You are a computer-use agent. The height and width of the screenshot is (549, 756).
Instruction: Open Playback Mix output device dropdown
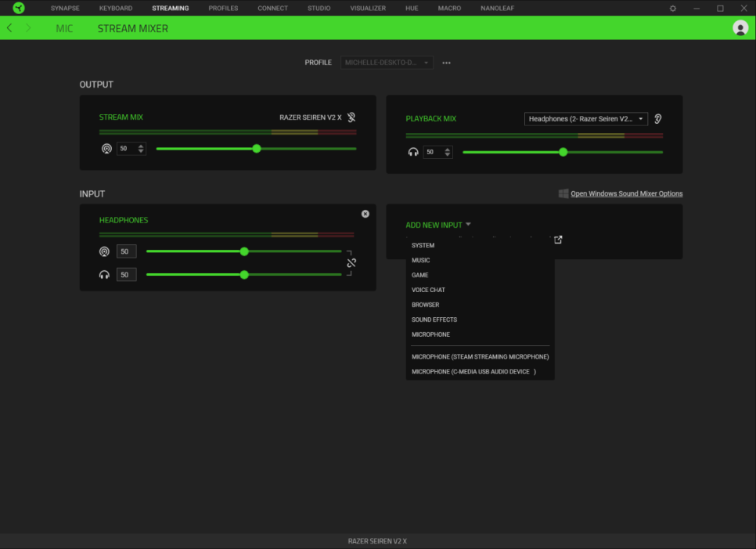pos(586,119)
